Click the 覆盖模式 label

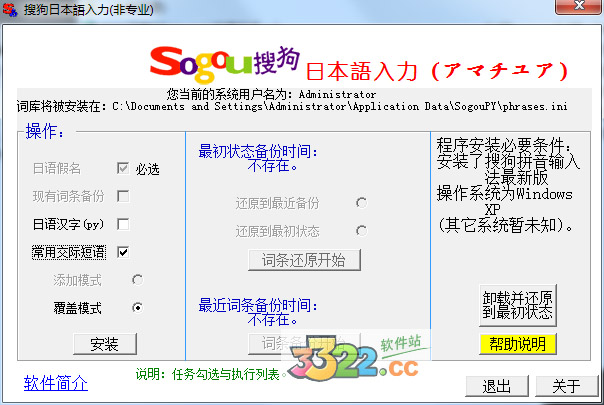point(77,308)
